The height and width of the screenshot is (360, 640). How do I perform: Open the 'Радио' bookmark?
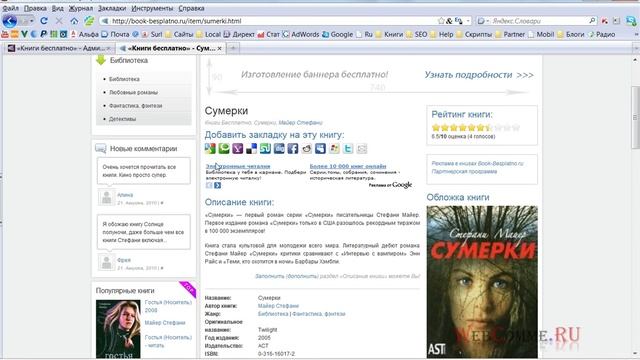601,35
